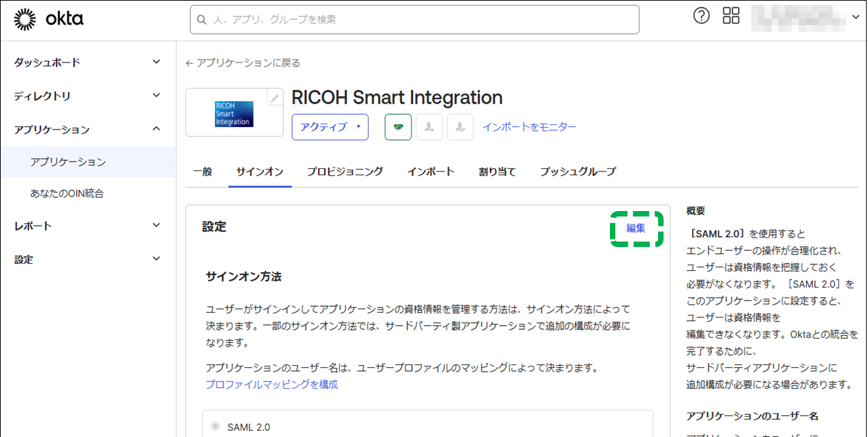Click the first grey user icon button

pyautogui.click(x=429, y=127)
